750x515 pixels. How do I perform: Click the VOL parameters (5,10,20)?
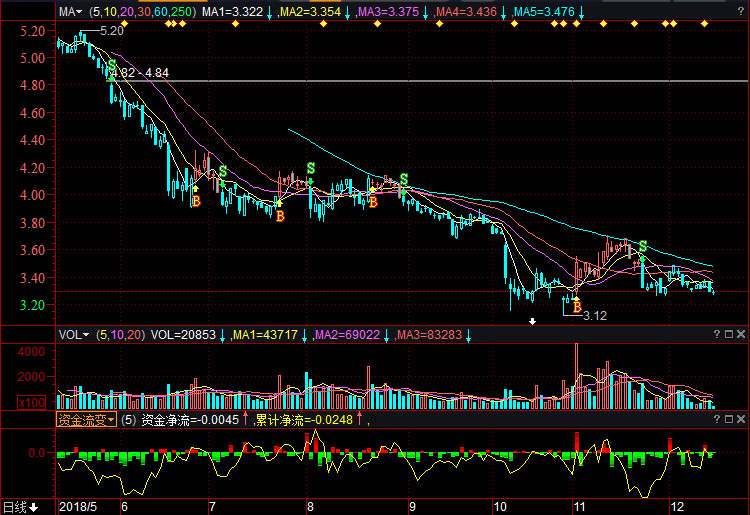[120, 335]
